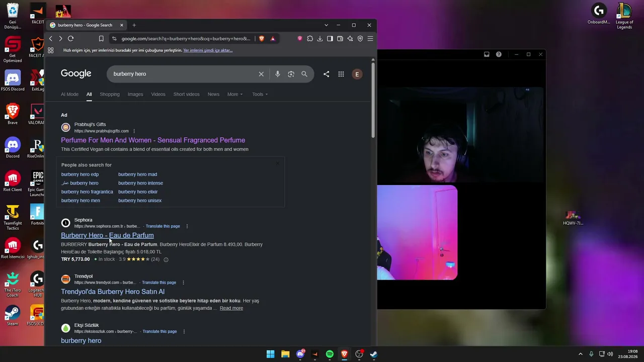Switch to Shopping results tab
Screen dimensions: 644x362
tap(110, 95)
